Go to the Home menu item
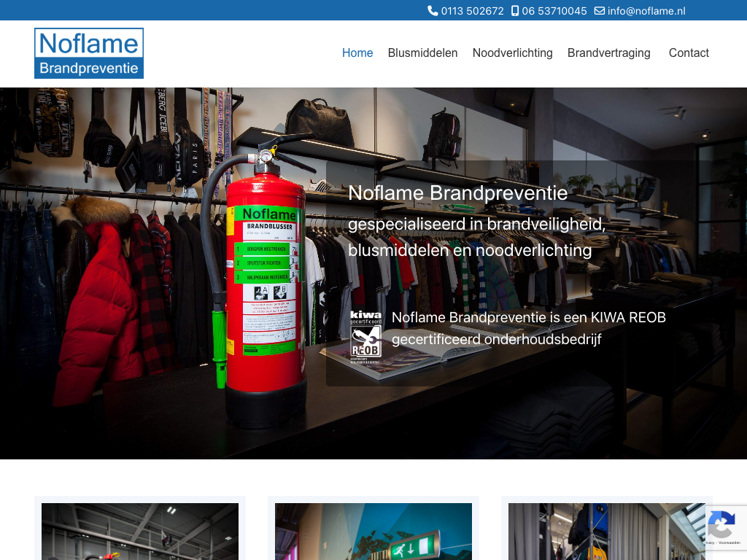747x560 pixels. 357,53
